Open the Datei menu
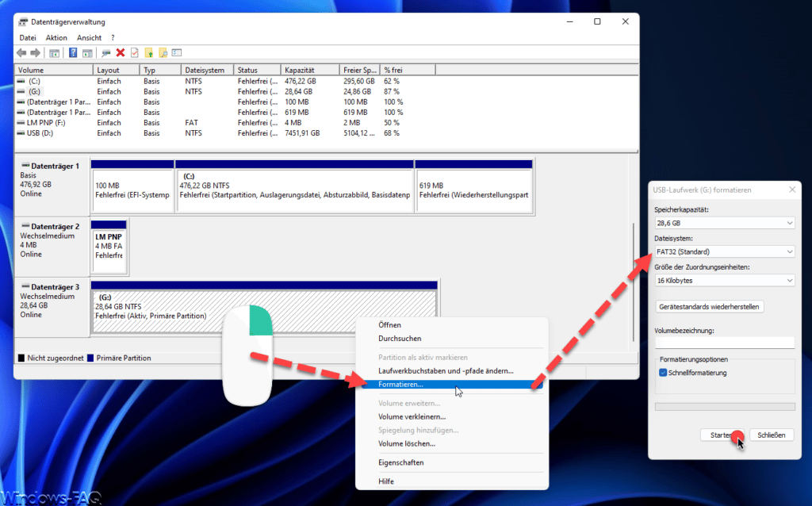 coord(28,38)
